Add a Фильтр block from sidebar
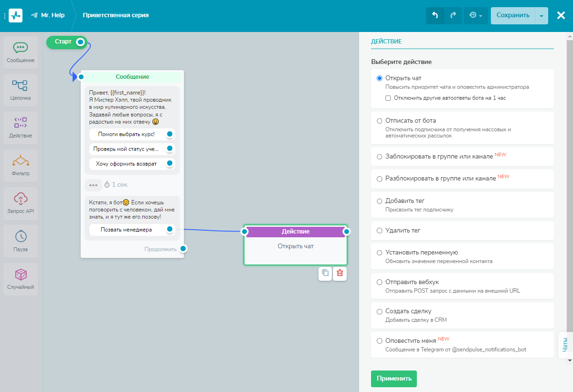 point(21,165)
